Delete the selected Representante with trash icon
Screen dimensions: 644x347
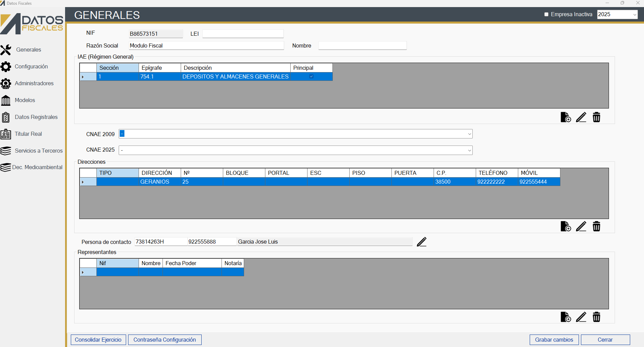pos(596,317)
